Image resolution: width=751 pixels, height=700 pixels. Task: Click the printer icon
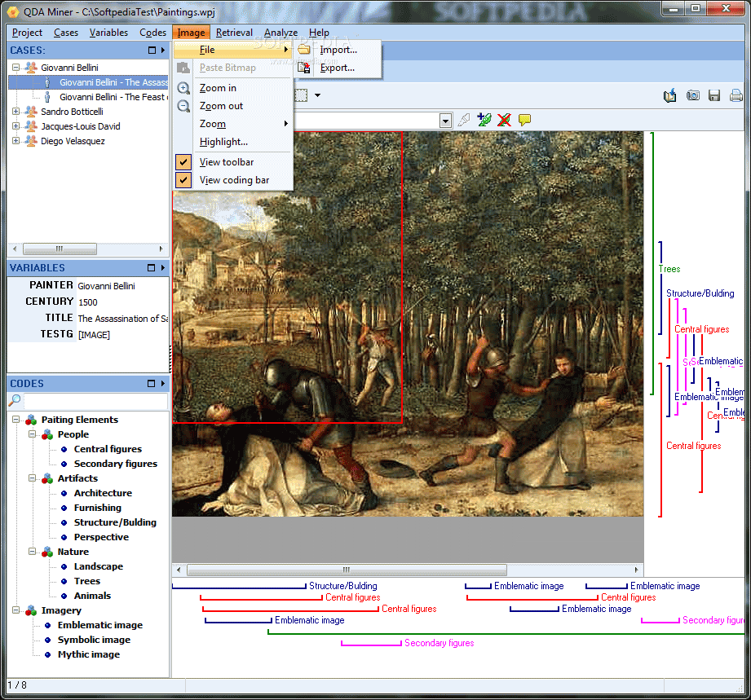point(736,95)
